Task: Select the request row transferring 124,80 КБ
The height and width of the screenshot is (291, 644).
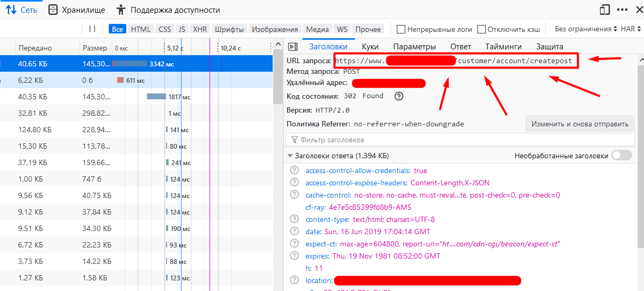Action: point(136,130)
